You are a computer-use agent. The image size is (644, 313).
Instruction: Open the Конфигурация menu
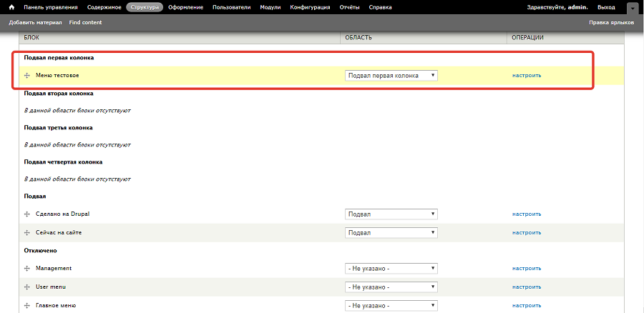(x=310, y=7)
